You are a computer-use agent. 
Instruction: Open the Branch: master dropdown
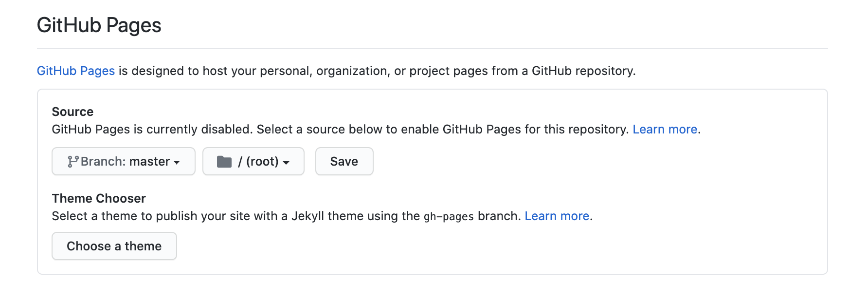[124, 162]
